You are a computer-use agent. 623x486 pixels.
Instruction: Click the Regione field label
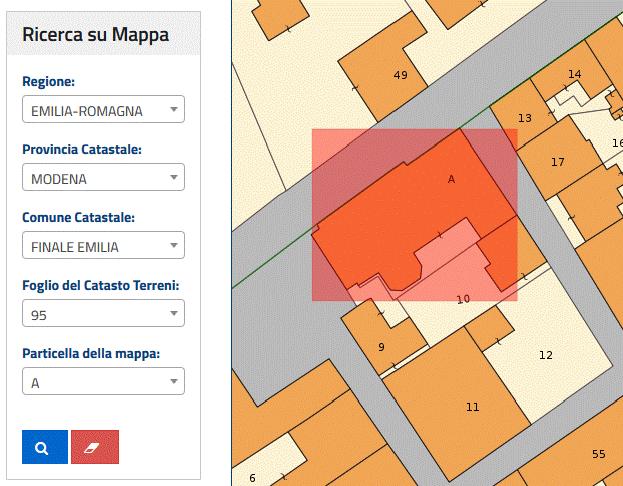coord(48,81)
